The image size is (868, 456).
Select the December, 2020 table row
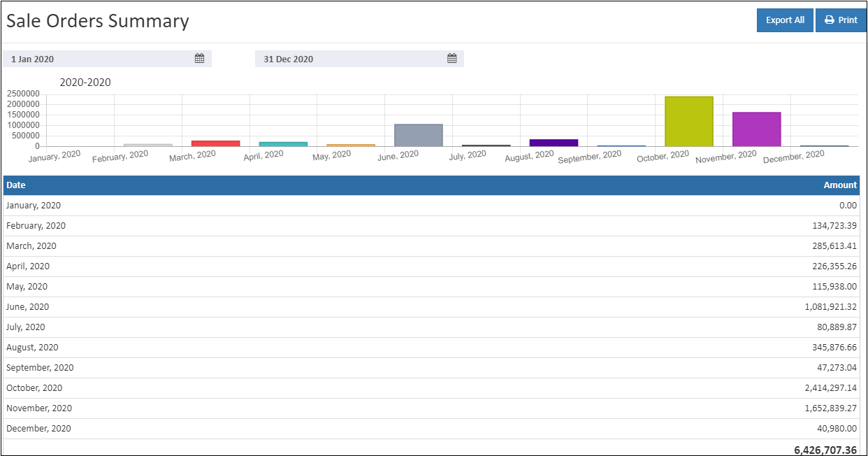(x=431, y=429)
